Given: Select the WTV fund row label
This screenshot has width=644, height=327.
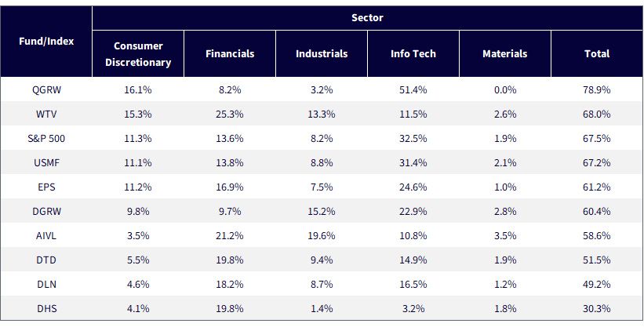Looking at the screenshot, I should [46, 114].
